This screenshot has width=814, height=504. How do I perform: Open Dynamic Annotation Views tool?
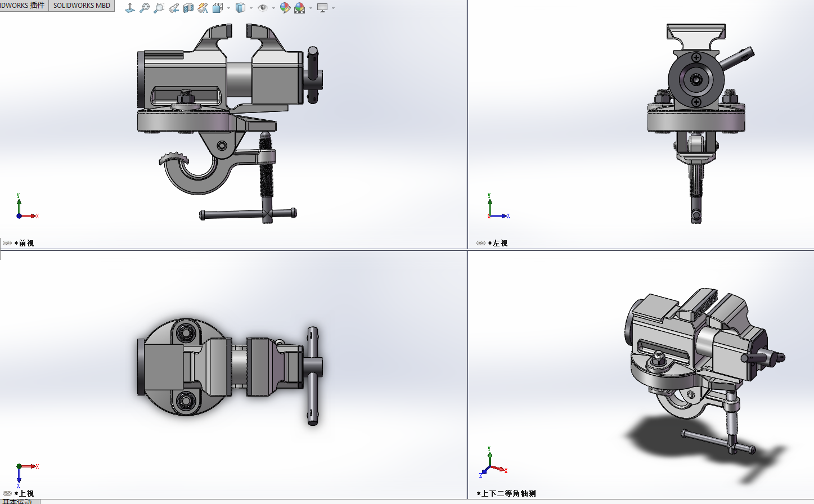[x=203, y=8]
